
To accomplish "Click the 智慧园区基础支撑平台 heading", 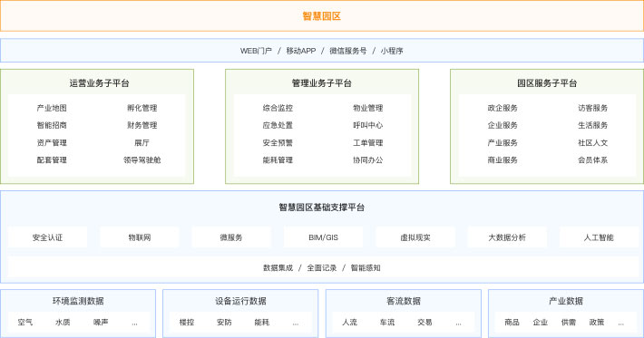I will tap(322, 208).
